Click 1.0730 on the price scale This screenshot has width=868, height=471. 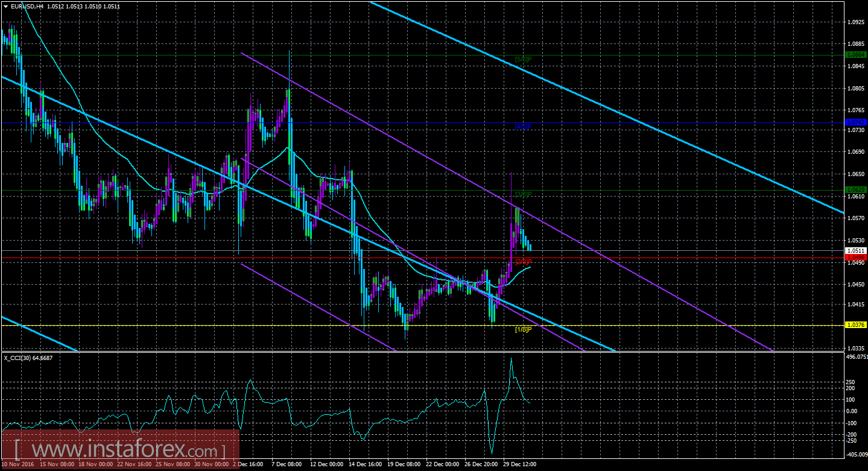coord(857,130)
